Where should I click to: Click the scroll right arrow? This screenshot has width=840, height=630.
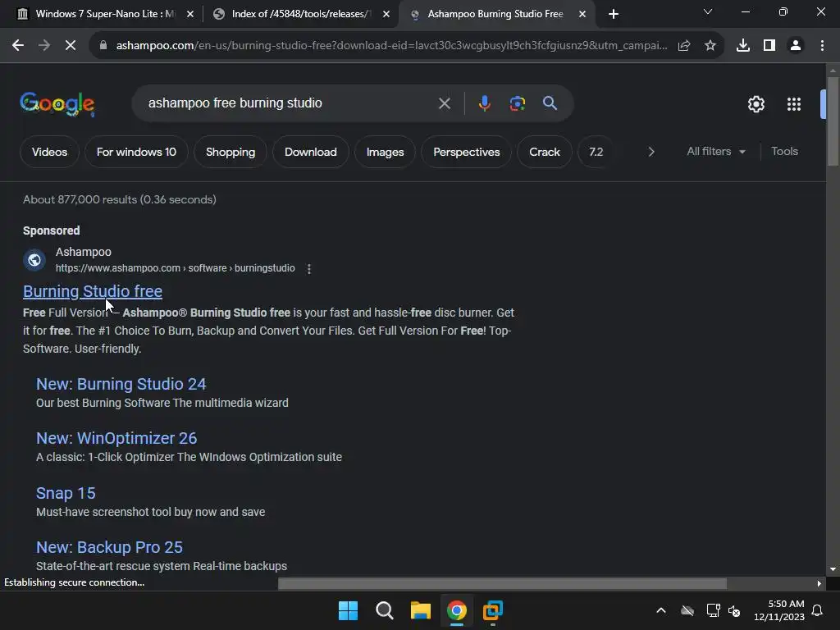point(819,583)
